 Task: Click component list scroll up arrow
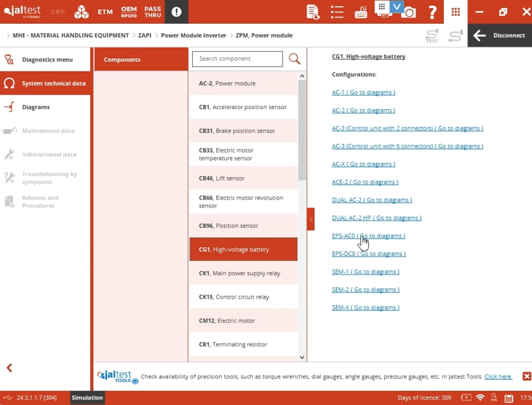pos(302,76)
